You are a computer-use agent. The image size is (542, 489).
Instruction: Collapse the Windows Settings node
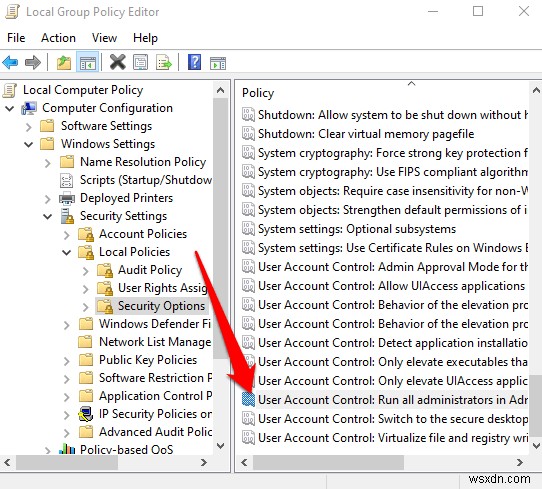pyautogui.click(x=29, y=144)
